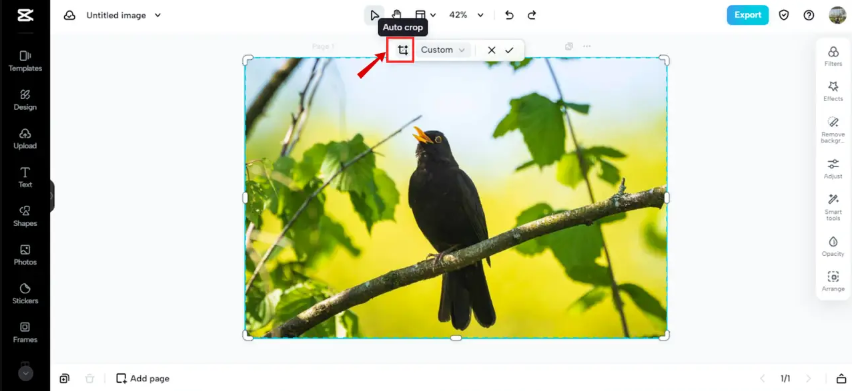Click the bottom-right crop corner handle

(x=664, y=335)
